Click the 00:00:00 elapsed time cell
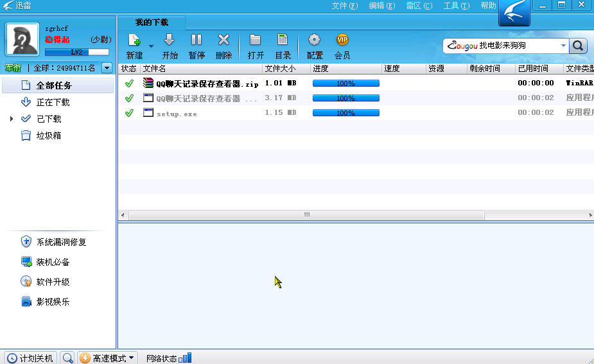The width and height of the screenshot is (594, 364). coord(536,83)
